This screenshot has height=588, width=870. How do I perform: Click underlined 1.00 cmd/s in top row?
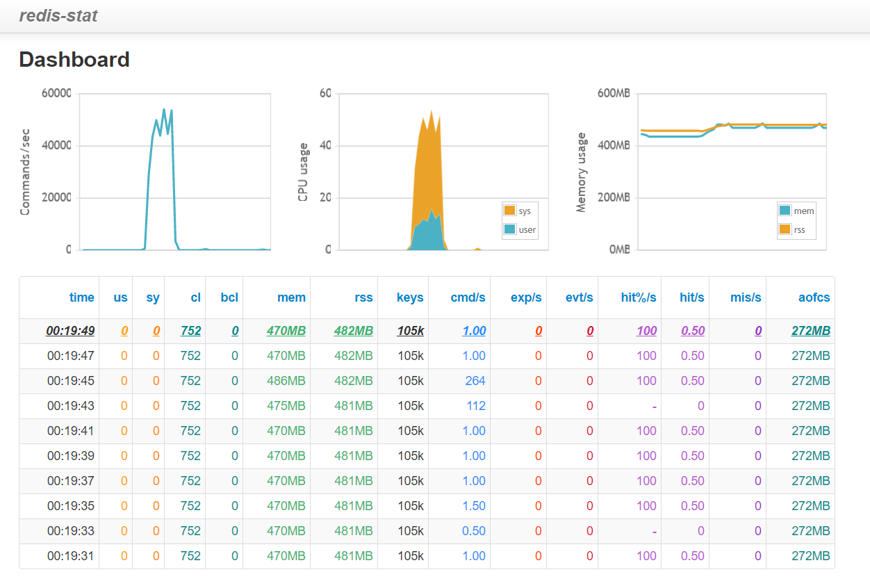point(474,331)
